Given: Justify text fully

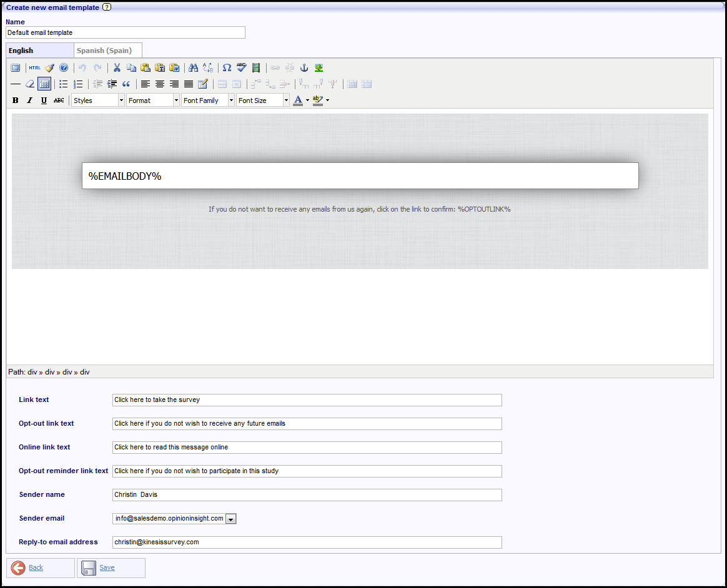Looking at the screenshot, I should [189, 84].
